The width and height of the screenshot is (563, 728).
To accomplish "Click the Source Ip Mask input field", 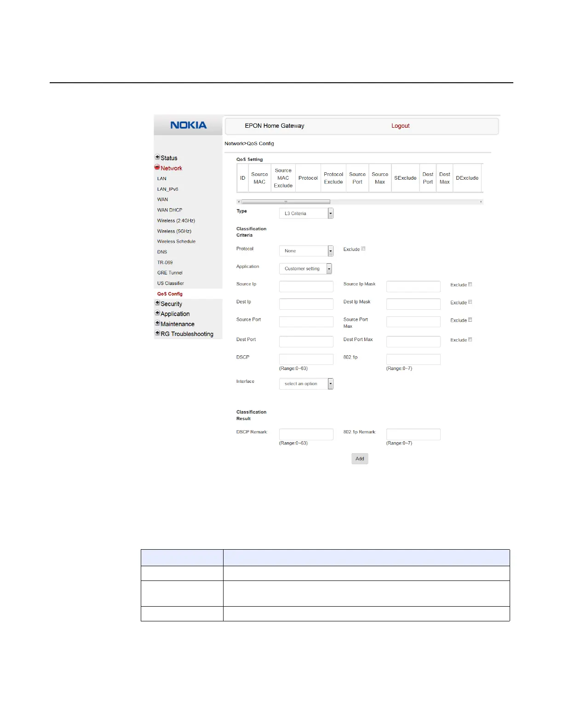I will click(414, 286).
